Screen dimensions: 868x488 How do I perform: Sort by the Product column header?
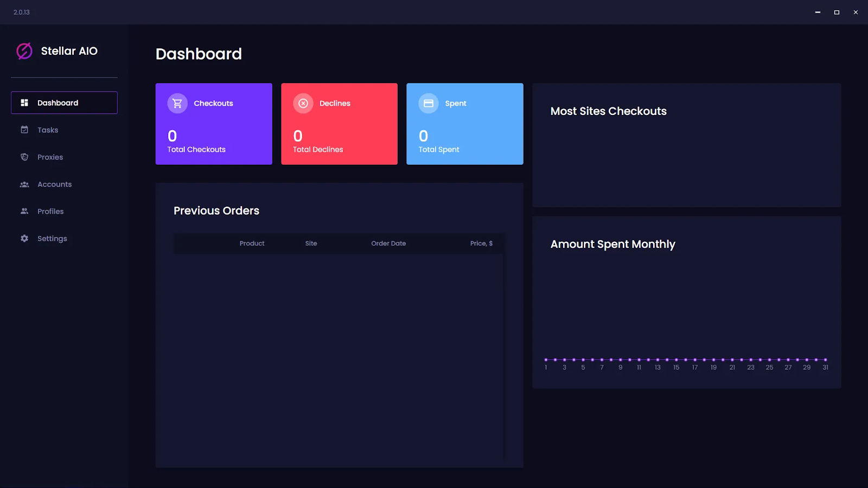[252, 243]
